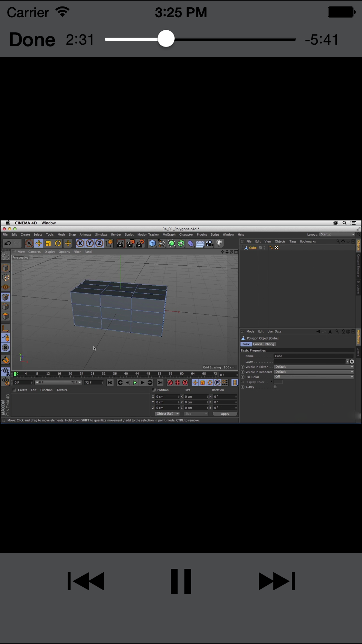Toggle the X-axis lock button
The image size is (362, 644).
coord(80,243)
